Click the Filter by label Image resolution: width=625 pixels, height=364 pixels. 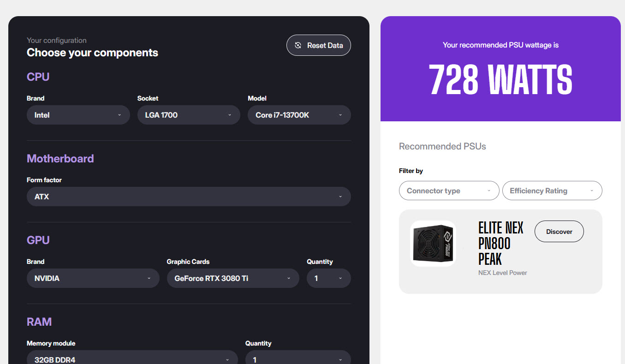[411, 171]
